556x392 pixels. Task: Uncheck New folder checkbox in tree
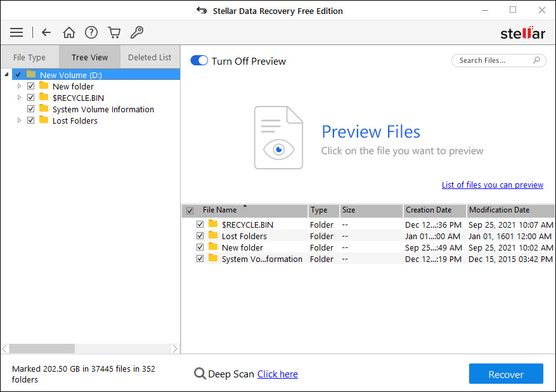click(x=31, y=86)
